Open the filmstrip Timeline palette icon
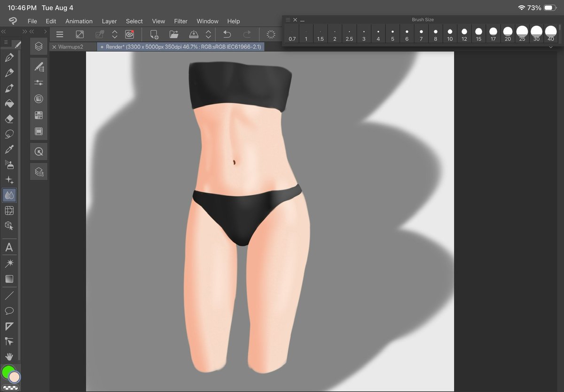 39,131
